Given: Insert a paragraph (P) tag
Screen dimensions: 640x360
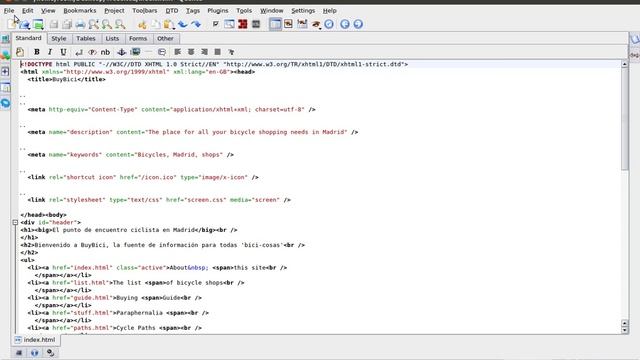Looking at the screenshot, I should 92,52.
